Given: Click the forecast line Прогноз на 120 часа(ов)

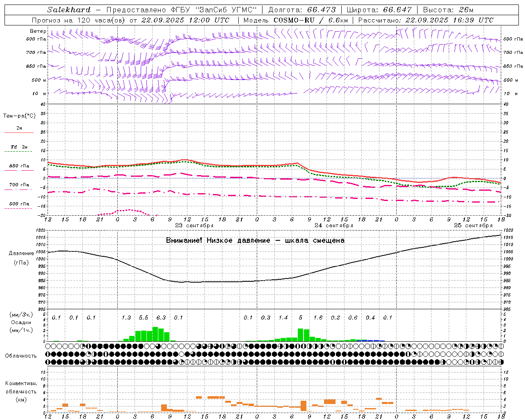Looking at the screenshot, I should coord(79,20).
